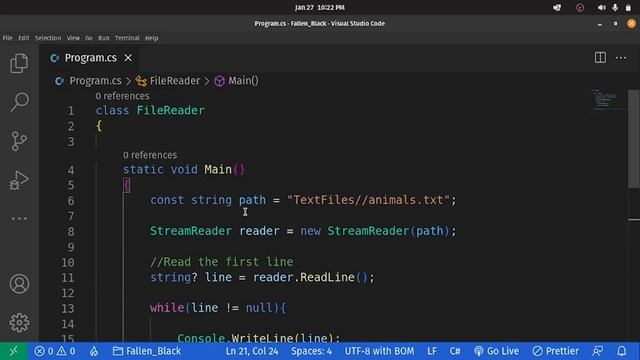Show errors and warnings count in status bar

(55, 351)
